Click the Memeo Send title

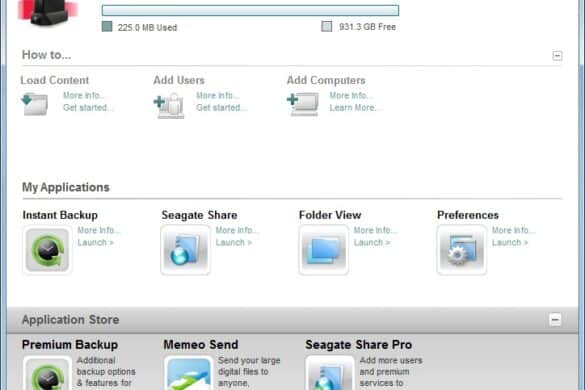(x=201, y=345)
